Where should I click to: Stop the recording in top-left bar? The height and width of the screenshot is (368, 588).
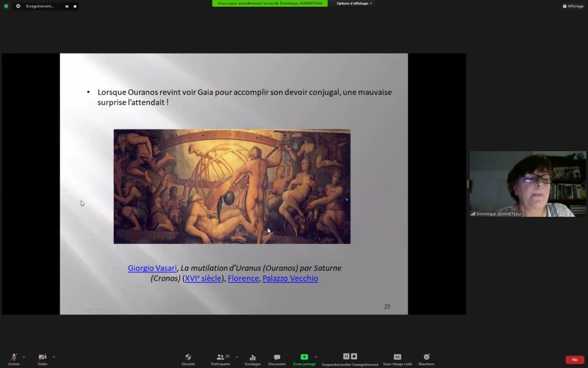coord(75,6)
